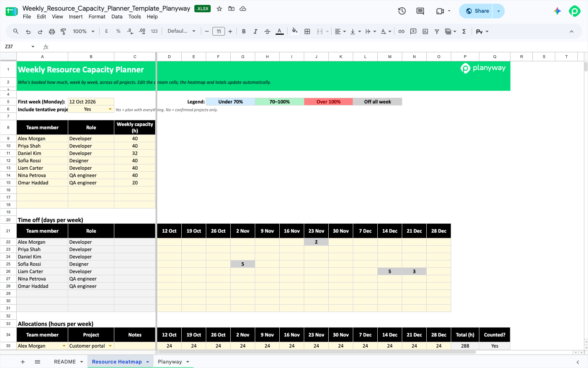Open the fill color picker

(x=295, y=31)
